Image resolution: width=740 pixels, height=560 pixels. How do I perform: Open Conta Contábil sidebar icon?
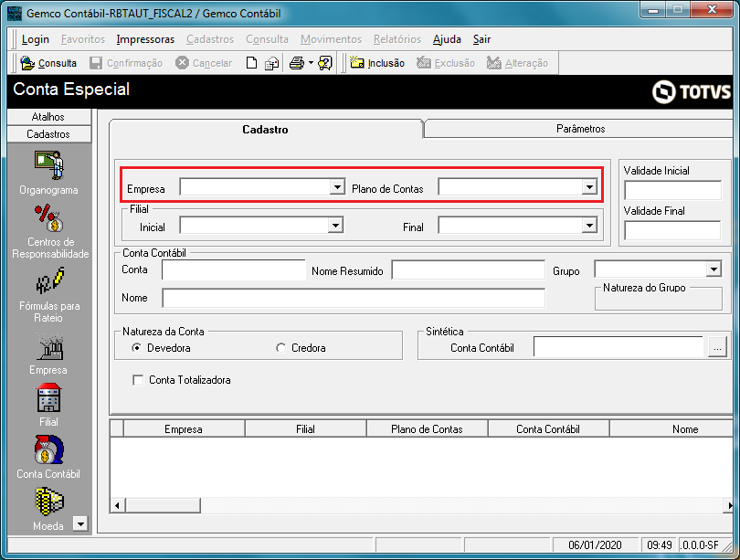[48, 449]
